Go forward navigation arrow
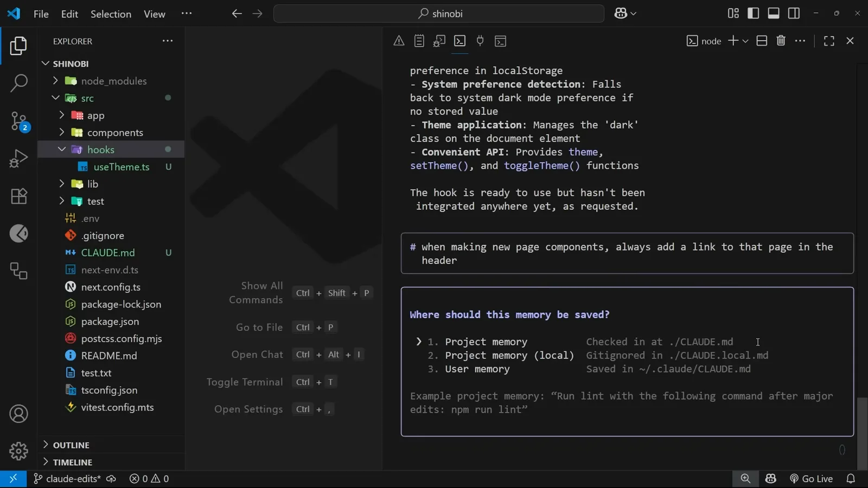868x488 pixels. [x=258, y=14]
